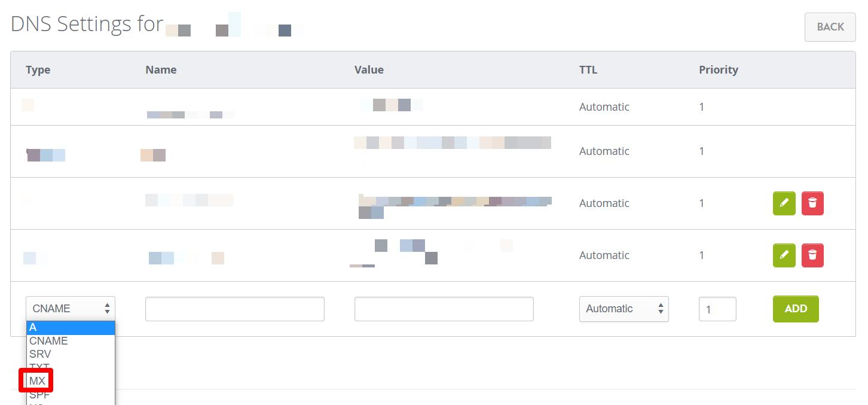Click the BACK button

(x=830, y=27)
